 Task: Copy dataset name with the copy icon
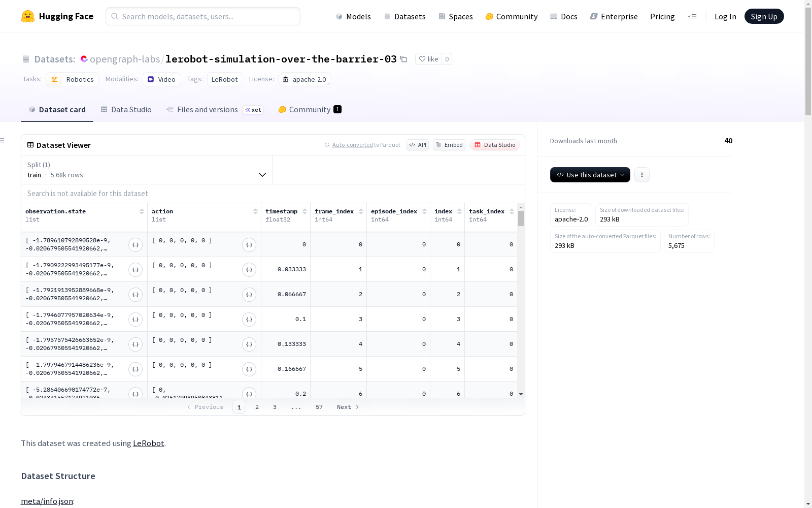[403, 59]
